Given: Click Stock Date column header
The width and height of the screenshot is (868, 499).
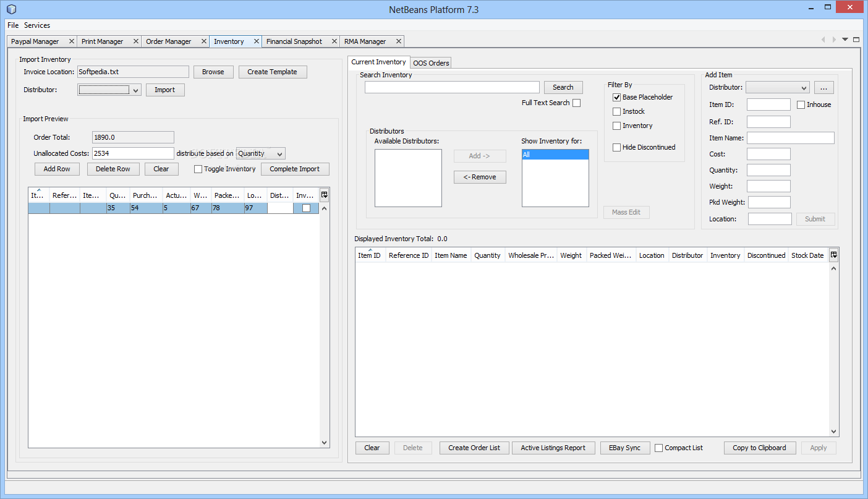Looking at the screenshot, I should click(x=807, y=255).
